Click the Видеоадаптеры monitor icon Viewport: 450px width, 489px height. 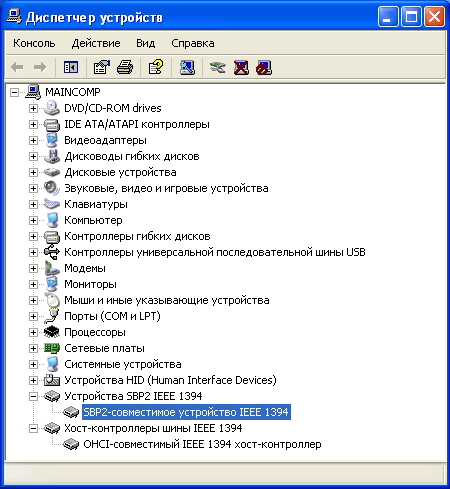point(52,140)
